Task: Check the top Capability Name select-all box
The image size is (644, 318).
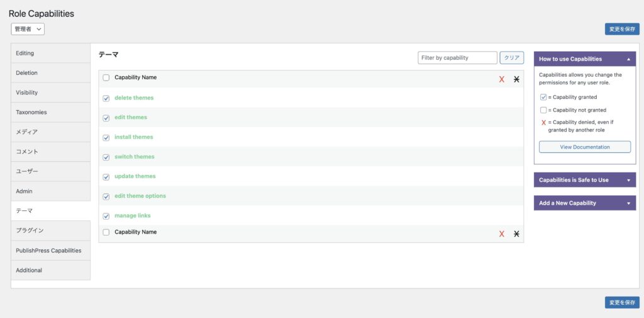Action: click(106, 78)
